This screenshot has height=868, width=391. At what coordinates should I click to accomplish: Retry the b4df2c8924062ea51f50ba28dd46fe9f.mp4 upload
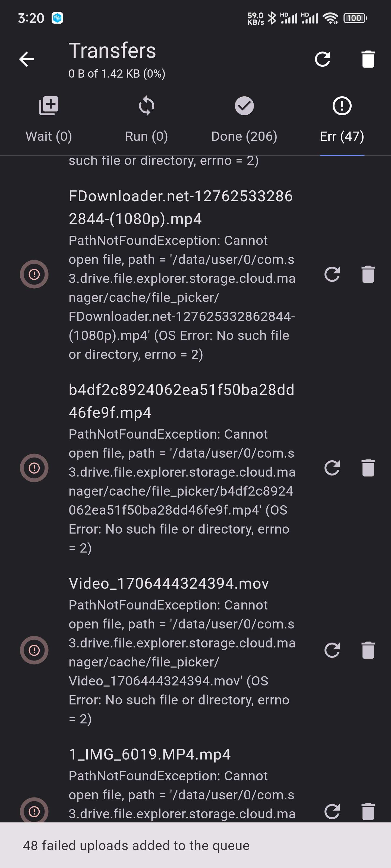(x=332, y=468)
